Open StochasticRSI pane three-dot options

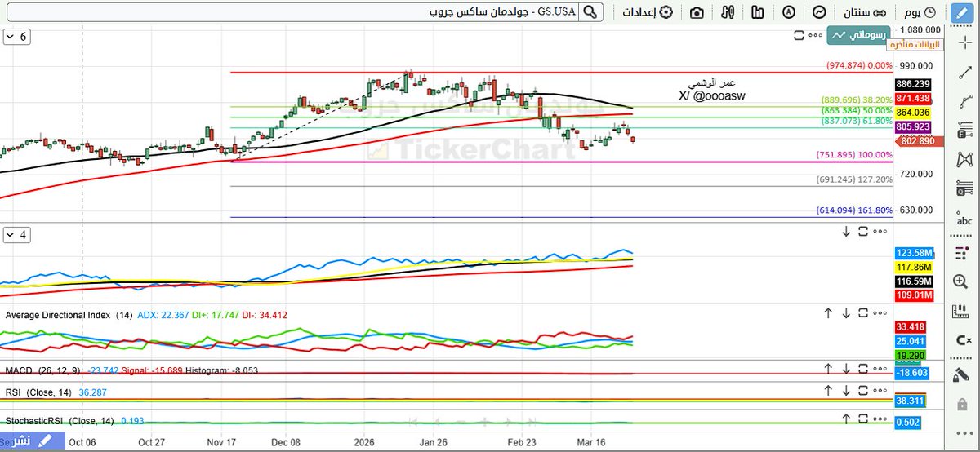(x=880, y=419)
